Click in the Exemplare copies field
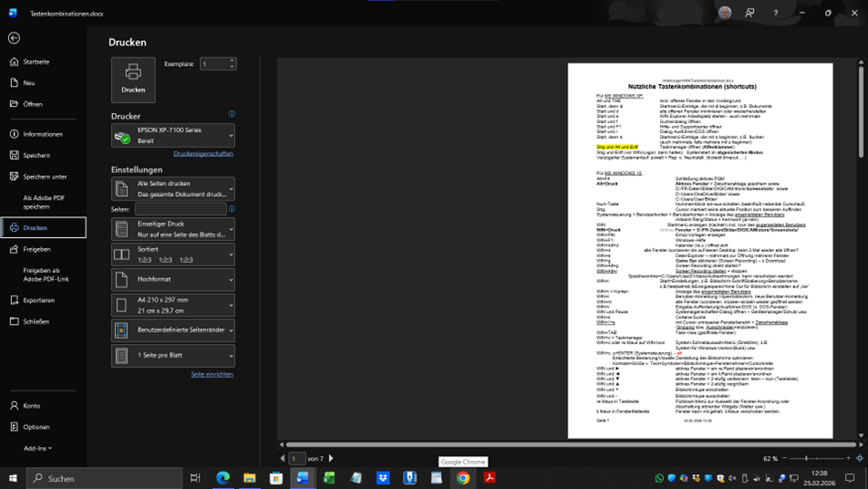 pos(213,64)
